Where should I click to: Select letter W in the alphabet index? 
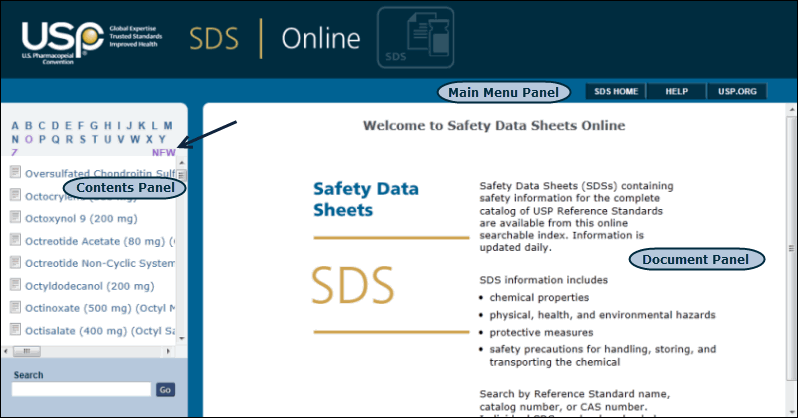pyautogui.click(x=135, y=140)
